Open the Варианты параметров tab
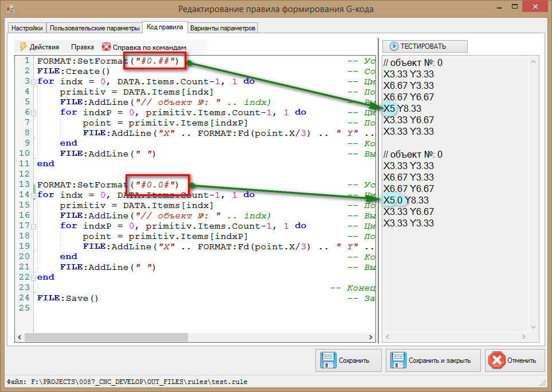The image size is (552, 392). pyautogui.click(x=222, y=28)
